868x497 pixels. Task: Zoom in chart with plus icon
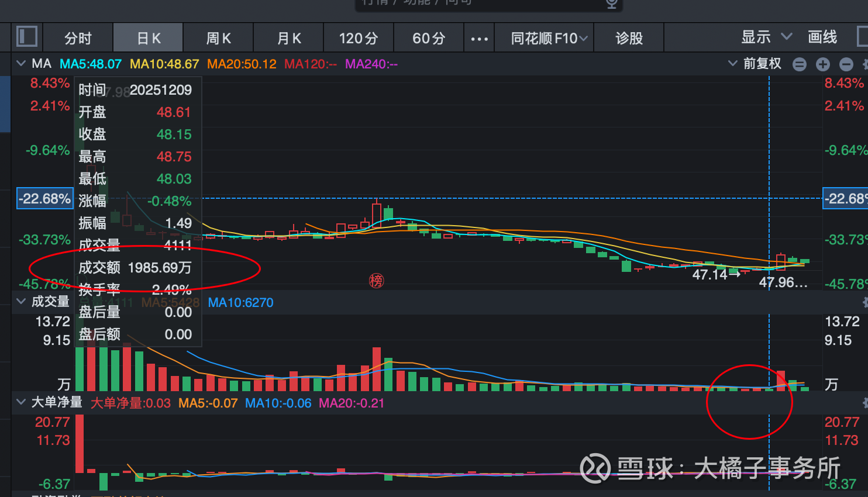[x=823, y=64]
